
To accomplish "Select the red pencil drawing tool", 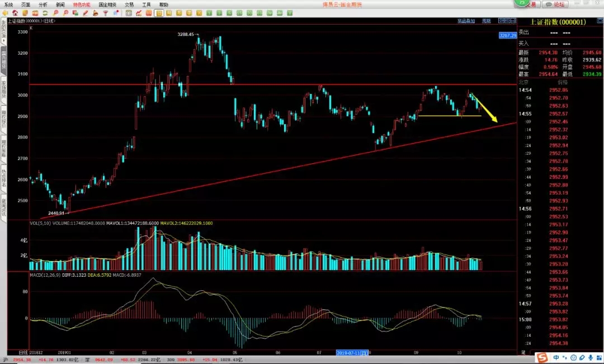I will [86, 13].
